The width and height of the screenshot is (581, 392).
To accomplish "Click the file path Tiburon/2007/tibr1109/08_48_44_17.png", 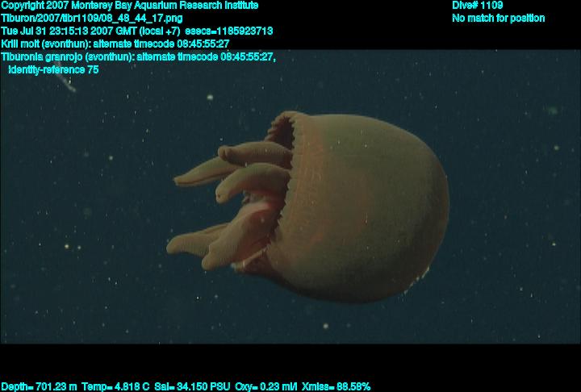I will [92, 19].
